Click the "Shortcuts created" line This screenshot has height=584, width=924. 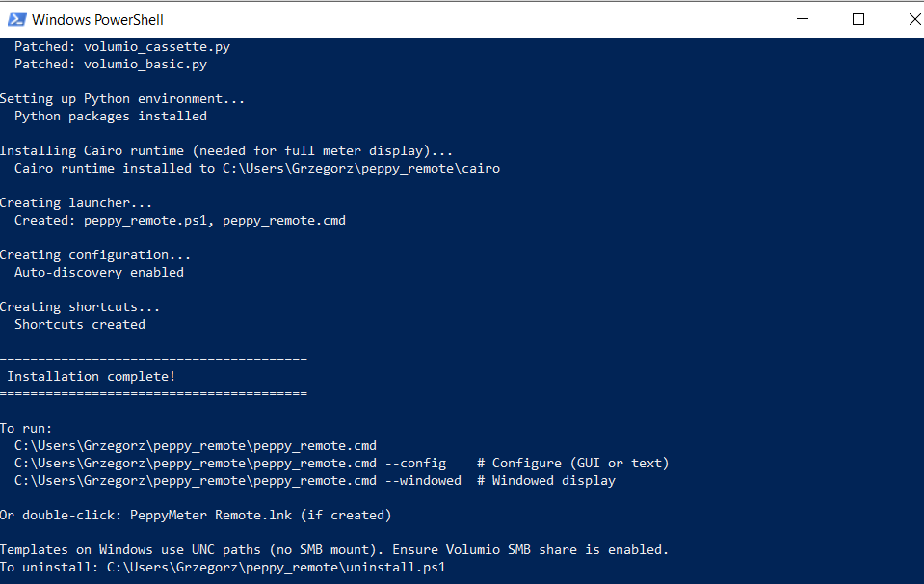tap(80, 324)
